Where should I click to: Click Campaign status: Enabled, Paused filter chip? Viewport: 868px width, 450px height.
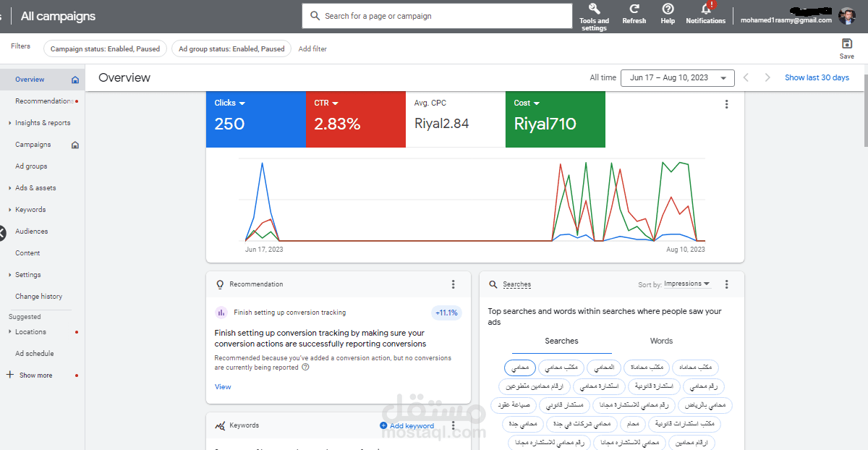106,49
